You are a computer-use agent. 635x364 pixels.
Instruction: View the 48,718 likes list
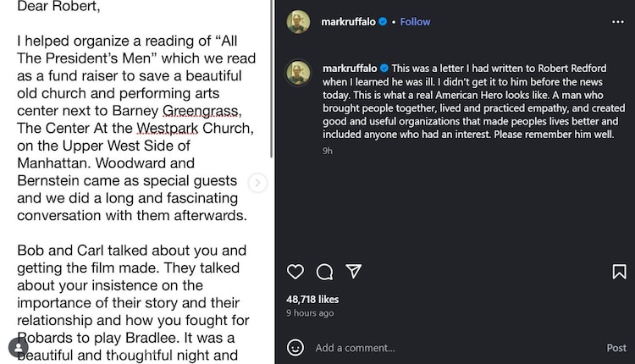312,299
